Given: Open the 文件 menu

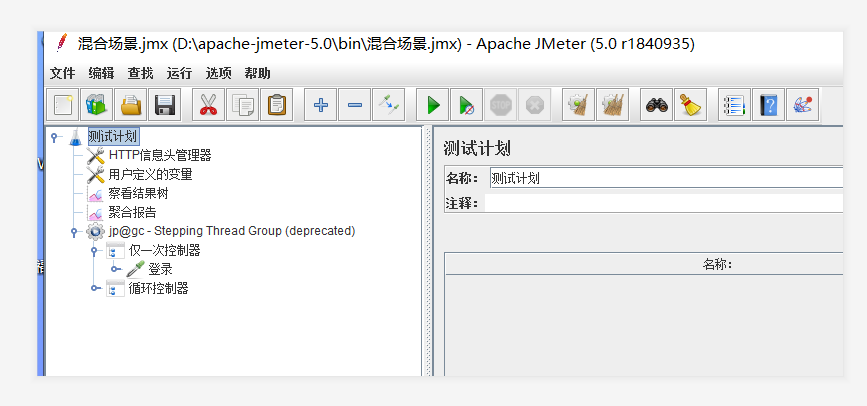Looking at the screenshot, I should click(x=62, y=73).
